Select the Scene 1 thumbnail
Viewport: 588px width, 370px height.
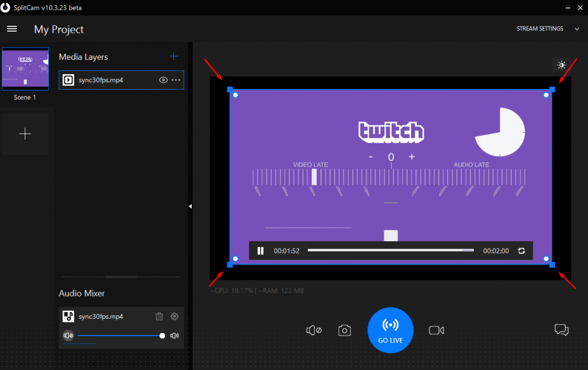click(25, 69)
